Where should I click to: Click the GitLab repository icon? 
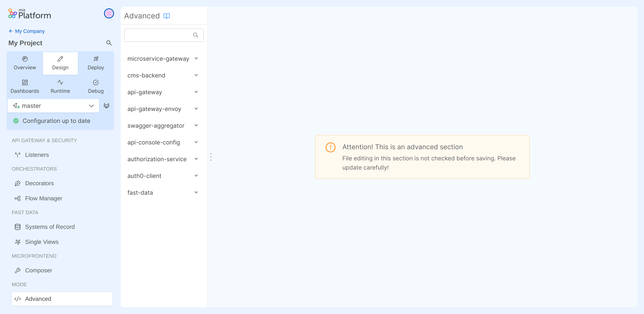pyautogui.click(x=106, y=106)
